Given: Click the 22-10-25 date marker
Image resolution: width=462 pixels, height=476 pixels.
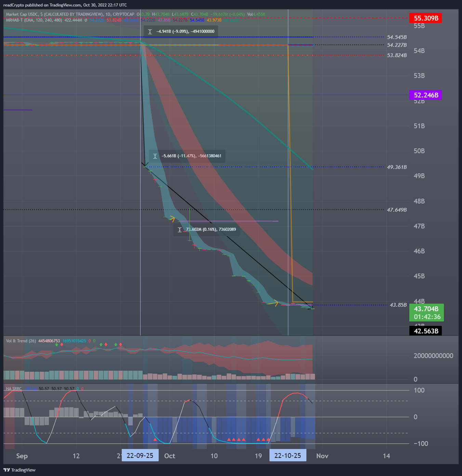Looking at the screenshot, I should [288, 455].
